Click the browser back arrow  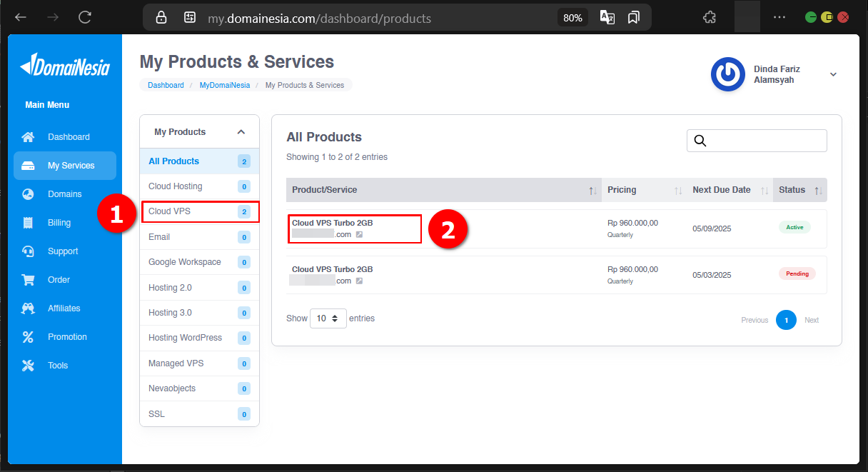[21, 17]
